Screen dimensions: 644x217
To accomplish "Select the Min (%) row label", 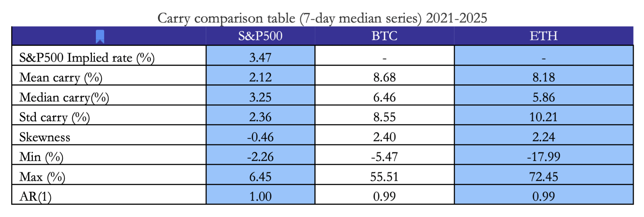I will [x=41, y=157].
